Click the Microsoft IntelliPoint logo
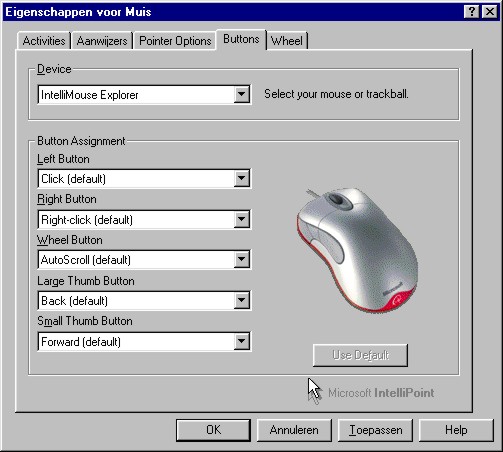The image size is (503, 452). pos(371,392)
